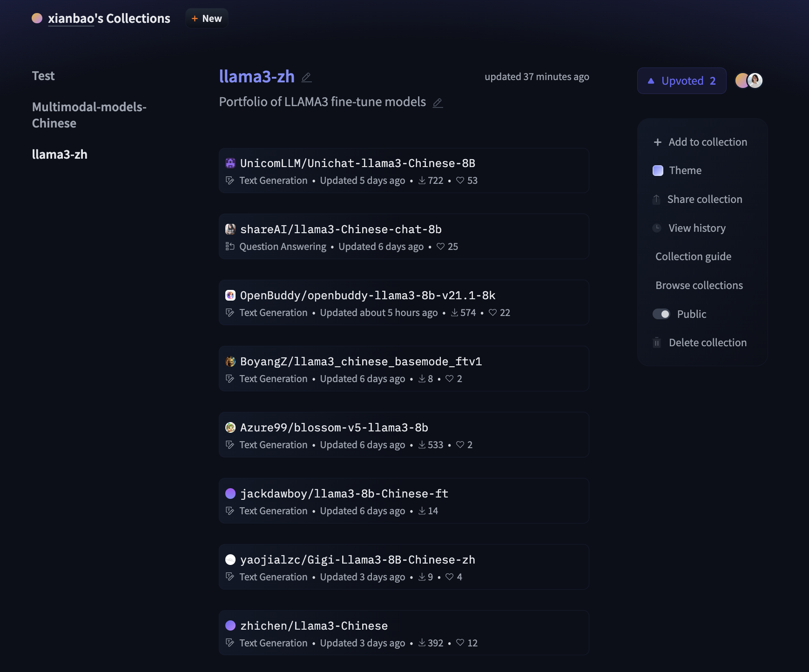Open the Theme color swatch
Viewport: 809px width, 672px height.
(658, 171)
